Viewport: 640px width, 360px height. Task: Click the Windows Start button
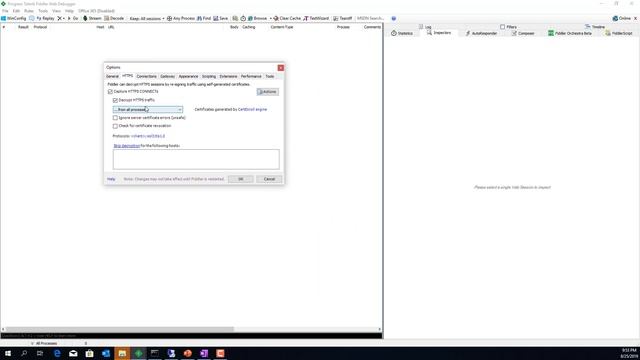pos(8,353)
